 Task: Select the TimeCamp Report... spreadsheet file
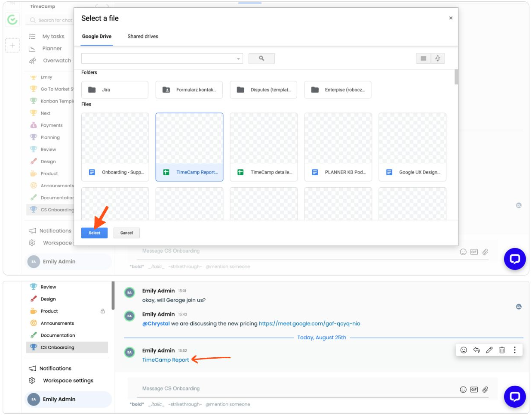[189, 147]
